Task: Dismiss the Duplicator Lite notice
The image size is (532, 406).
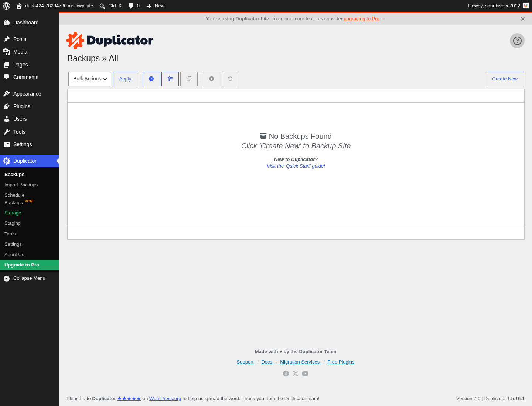Action: [523, 19]
